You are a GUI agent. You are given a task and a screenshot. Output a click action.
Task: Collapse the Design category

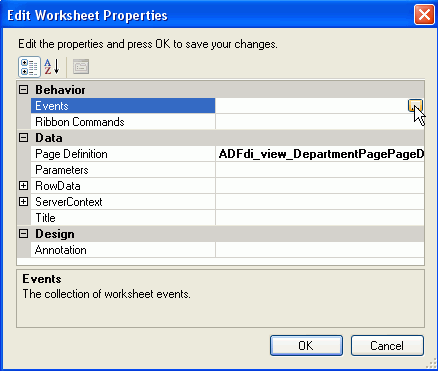point(23,234)
